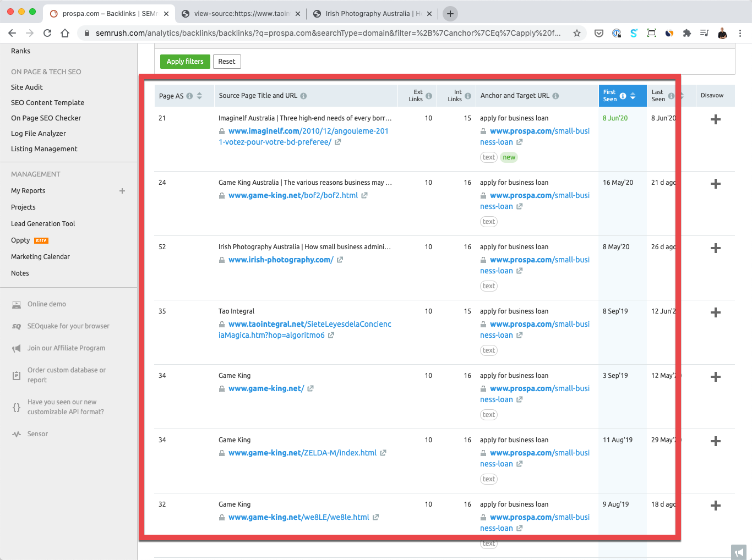This screenshot has height=560, width=752.
Task: Open external icon beside irish-photography.com link
Action: pyautogui.click(x=340, y=260)
